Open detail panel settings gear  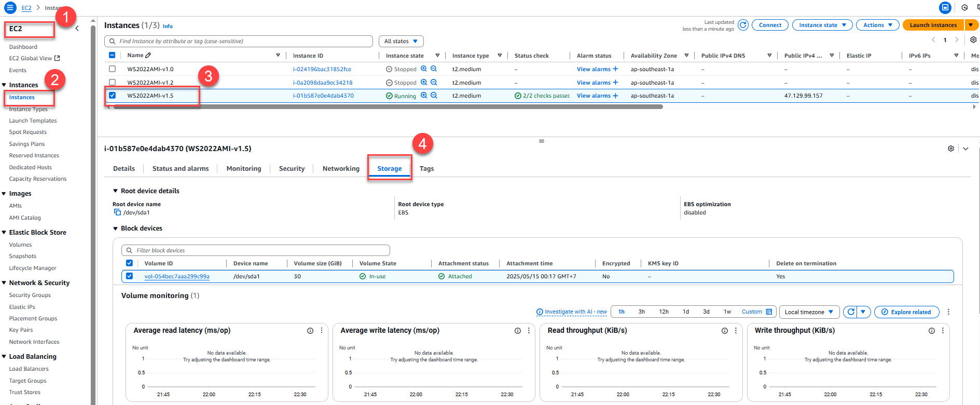click(x=951, y=148)
